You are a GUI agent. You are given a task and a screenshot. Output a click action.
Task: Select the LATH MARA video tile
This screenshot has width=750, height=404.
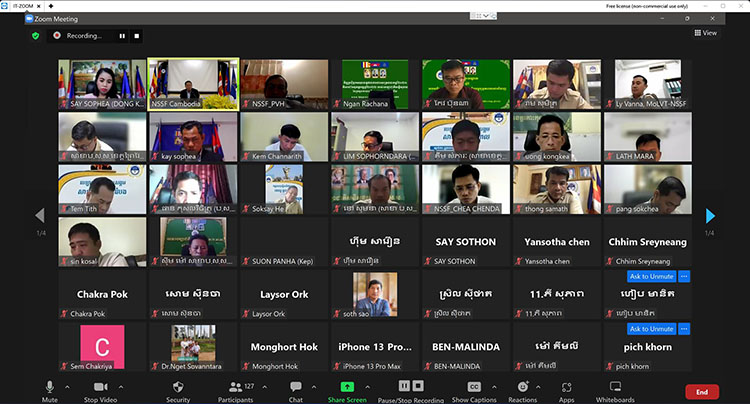[x=648, y=137]
